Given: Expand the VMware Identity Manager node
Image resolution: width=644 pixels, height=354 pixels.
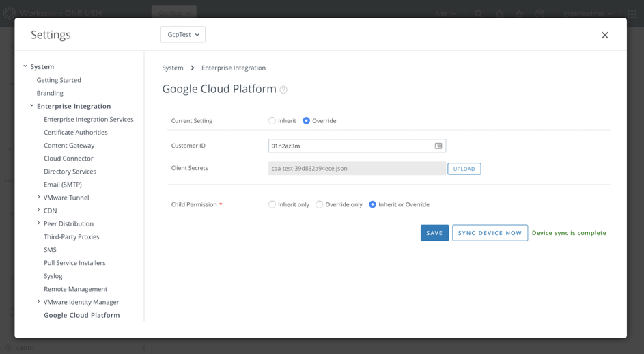Looking at the screenshot, I should click(x=39, y=301).
